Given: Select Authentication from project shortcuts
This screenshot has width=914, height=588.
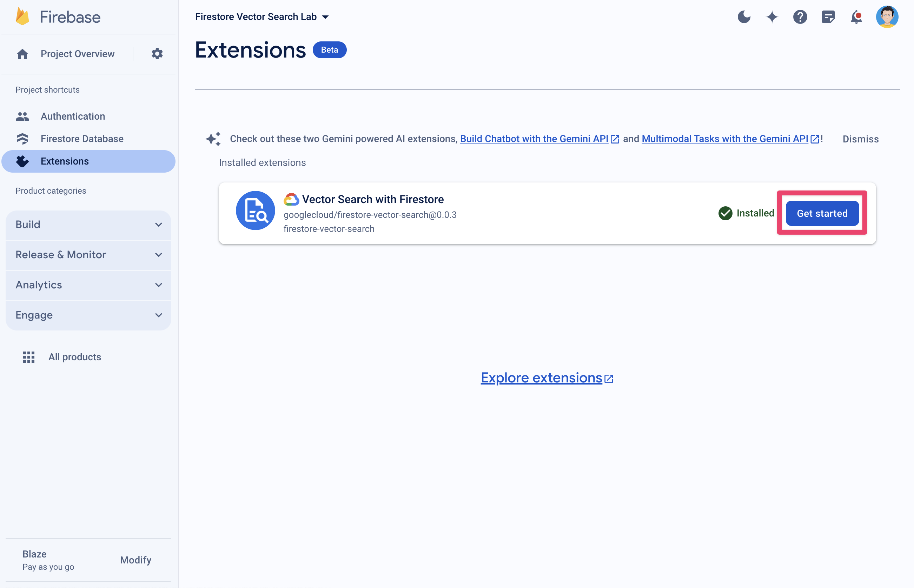Looking at the screenshot, I should (72, 116).
